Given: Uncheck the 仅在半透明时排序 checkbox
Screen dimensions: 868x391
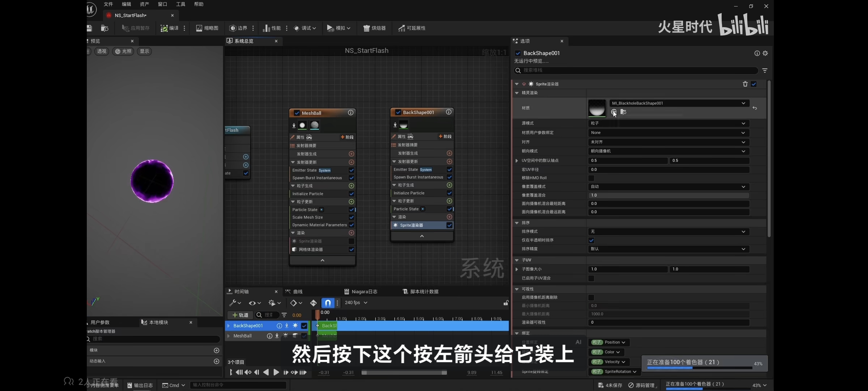Looking at the screenshot, I should tap(591, 240).
